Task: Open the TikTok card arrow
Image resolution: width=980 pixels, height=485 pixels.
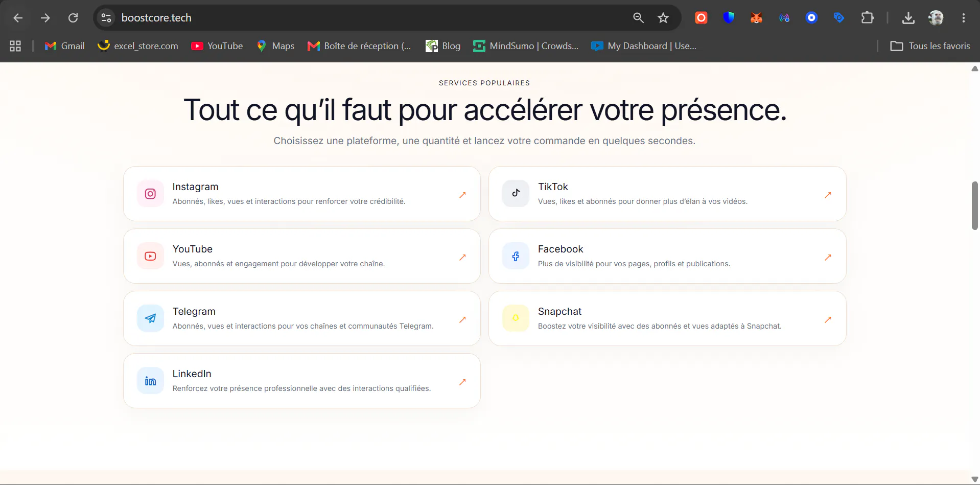Action: [828, 195]
